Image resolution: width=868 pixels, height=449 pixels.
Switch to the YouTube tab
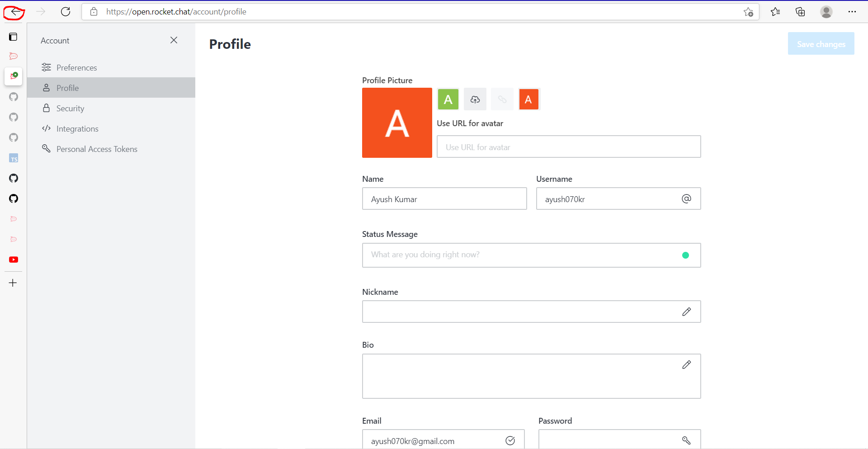[x=14, y=260]
